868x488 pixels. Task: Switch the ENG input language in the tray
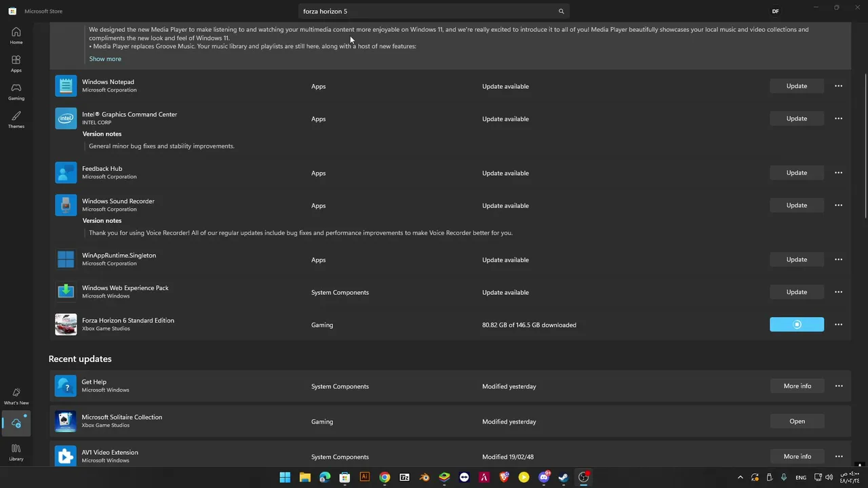pyautogui.click(x=801, y=477)
